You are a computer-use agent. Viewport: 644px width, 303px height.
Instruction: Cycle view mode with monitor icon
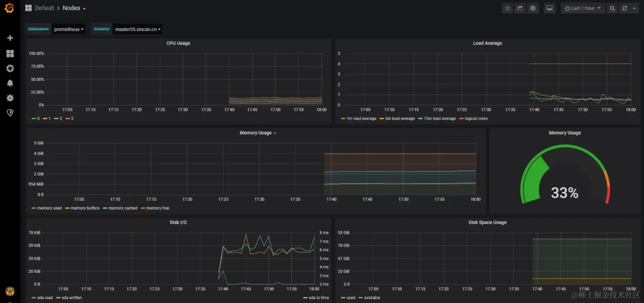click(x=549, y=8)
